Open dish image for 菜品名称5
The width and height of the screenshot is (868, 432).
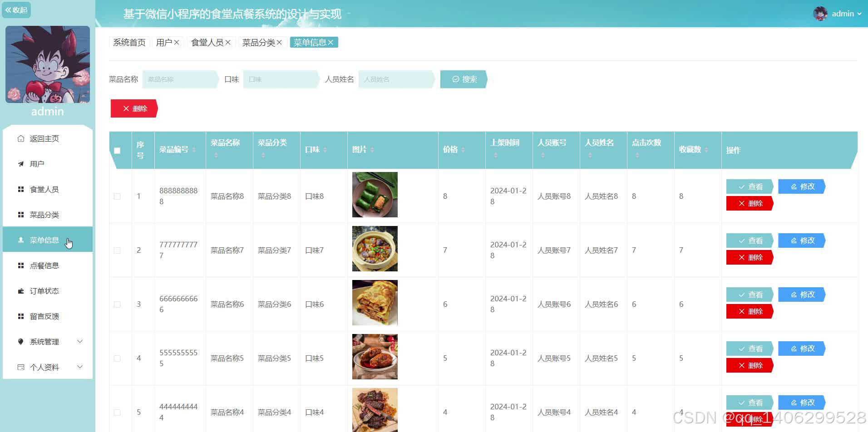point(375,357)
